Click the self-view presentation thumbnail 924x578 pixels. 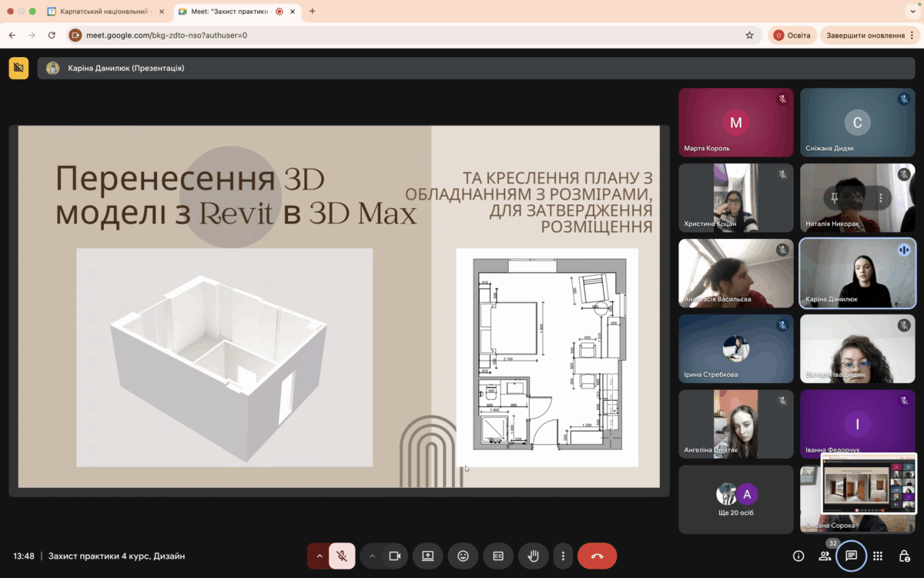(x=869, y=483)
